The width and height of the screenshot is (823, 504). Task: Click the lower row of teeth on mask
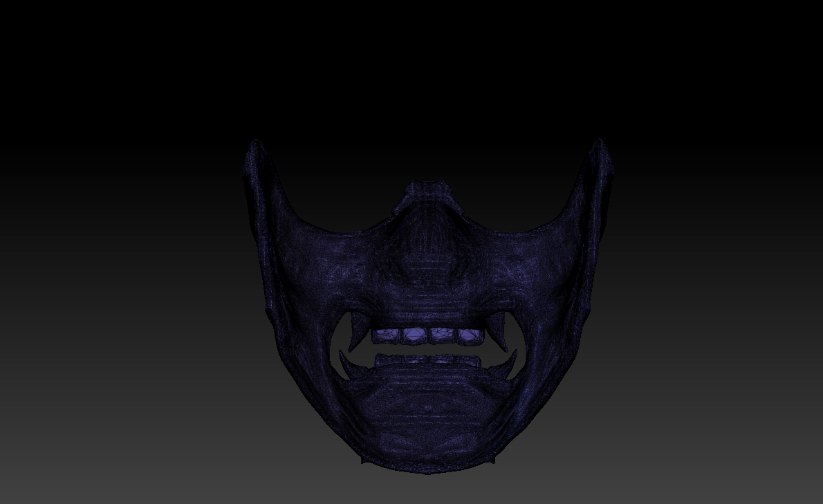pos(428,360)
